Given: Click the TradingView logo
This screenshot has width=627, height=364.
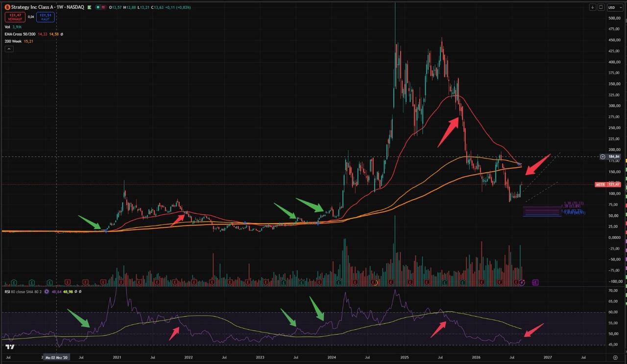Looking at the screenshot, I should coord(10,347).
